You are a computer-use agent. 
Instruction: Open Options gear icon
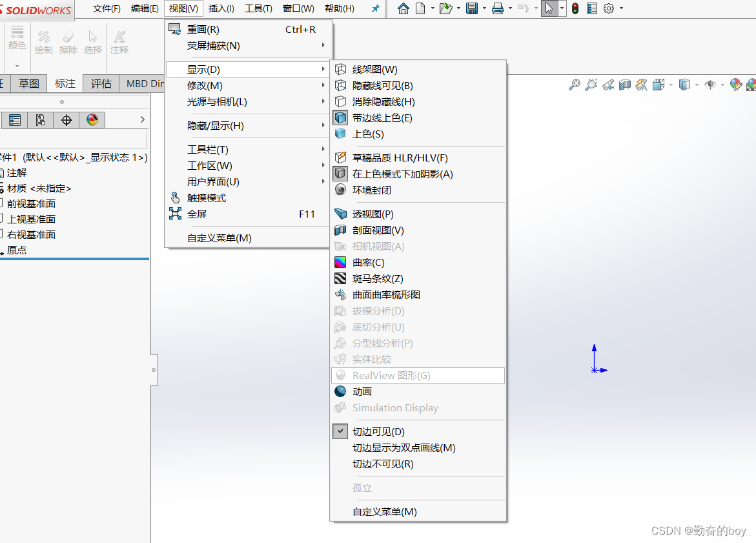point(609,8)
